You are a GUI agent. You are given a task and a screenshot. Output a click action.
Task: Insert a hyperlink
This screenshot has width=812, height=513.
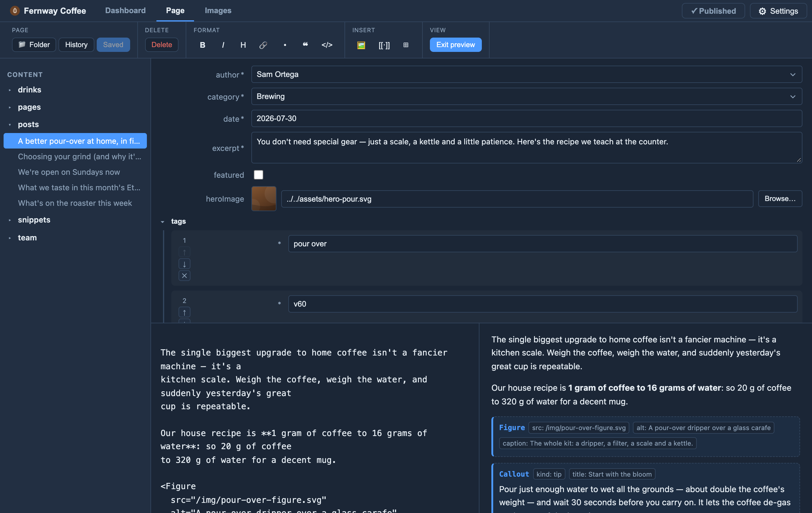coord(263,45)
